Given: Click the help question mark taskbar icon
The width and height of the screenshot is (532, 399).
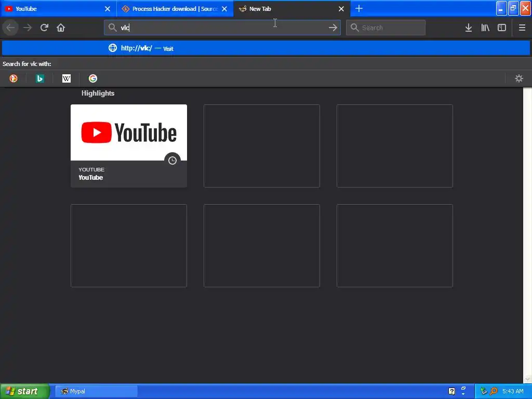Looking at the screenshot, I should (x=451, y=391).
